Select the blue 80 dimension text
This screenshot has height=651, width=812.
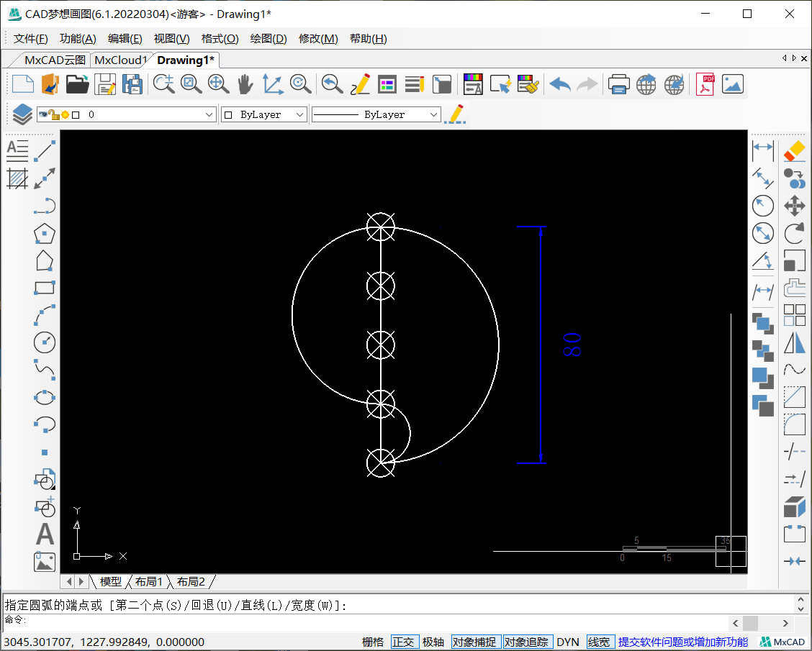coord(572,345)
